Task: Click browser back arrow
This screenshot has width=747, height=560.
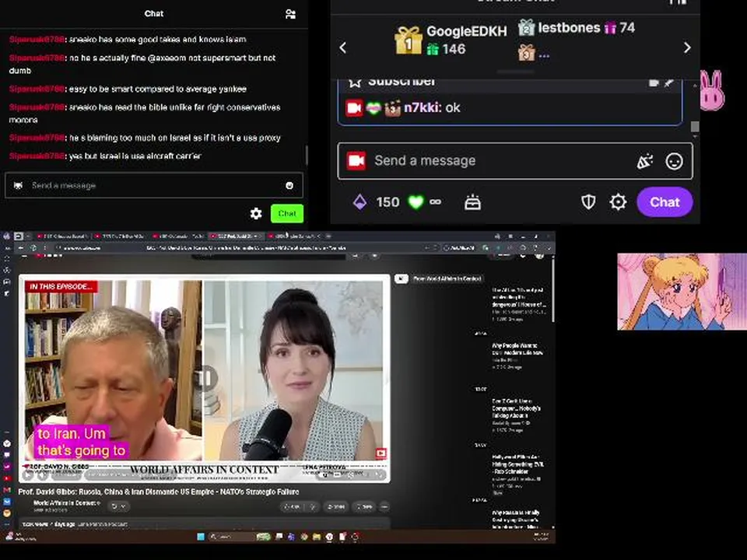Action: coord(21,247)
